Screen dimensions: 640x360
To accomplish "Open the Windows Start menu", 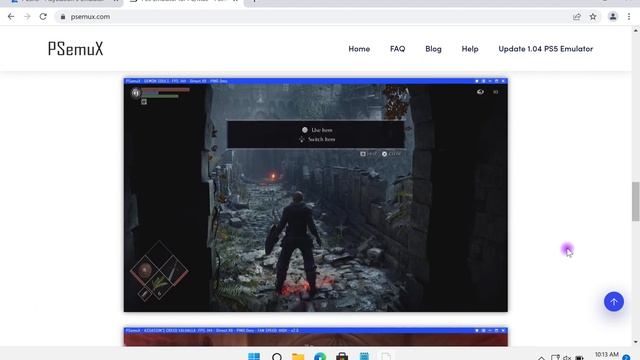I will [254, 357].
